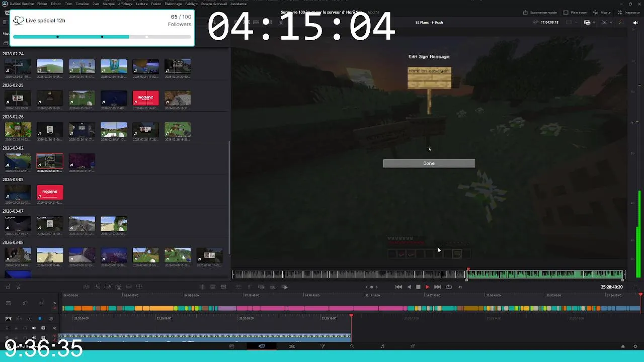Switch to the Fairlight page icon

[382, 346]
